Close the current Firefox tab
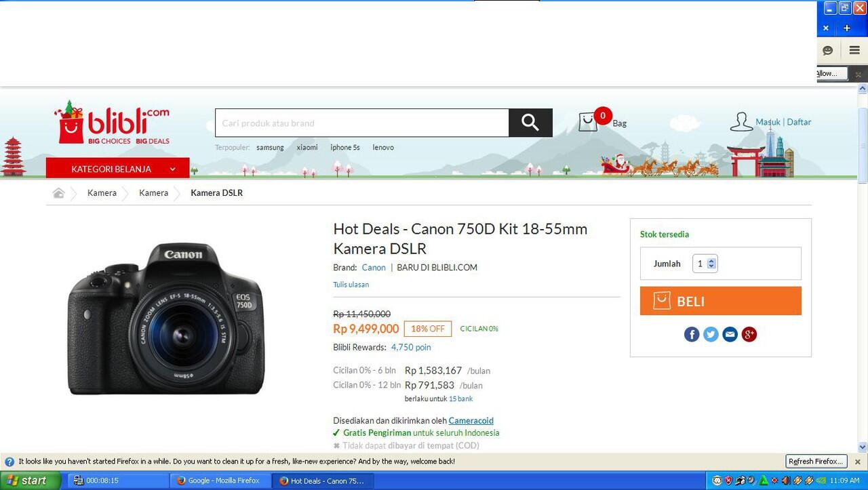Screen dimensions: 868x490 click(x=825, y=28)
